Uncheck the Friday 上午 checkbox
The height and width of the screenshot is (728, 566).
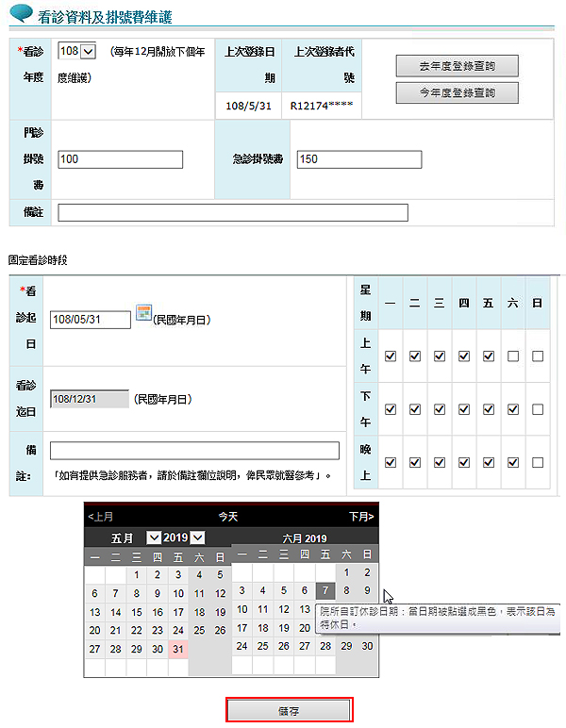tap(489, 356)
